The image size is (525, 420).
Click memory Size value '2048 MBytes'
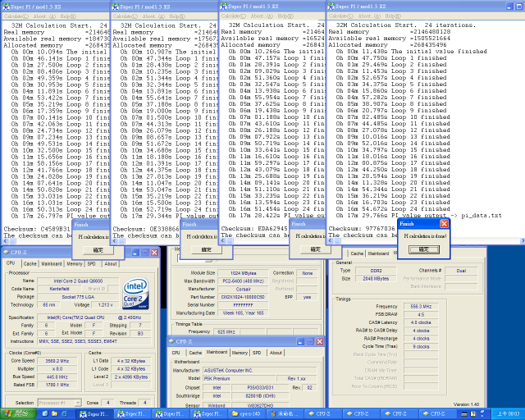tap(376, 279)
